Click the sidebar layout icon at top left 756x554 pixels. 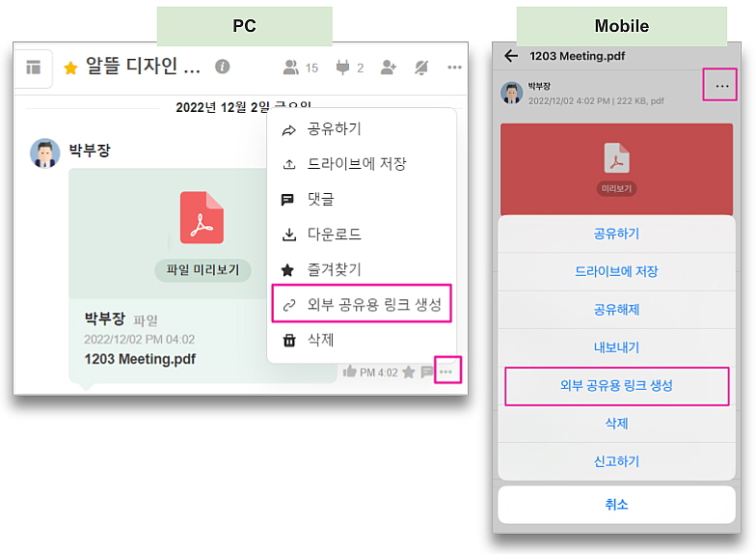pos(34,68)
